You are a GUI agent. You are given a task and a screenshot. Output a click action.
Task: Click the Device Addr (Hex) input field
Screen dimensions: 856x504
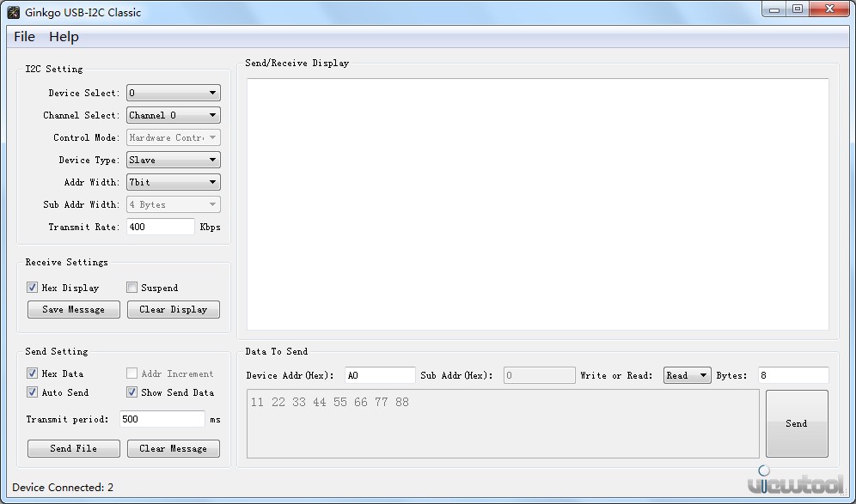coord(380,375)
